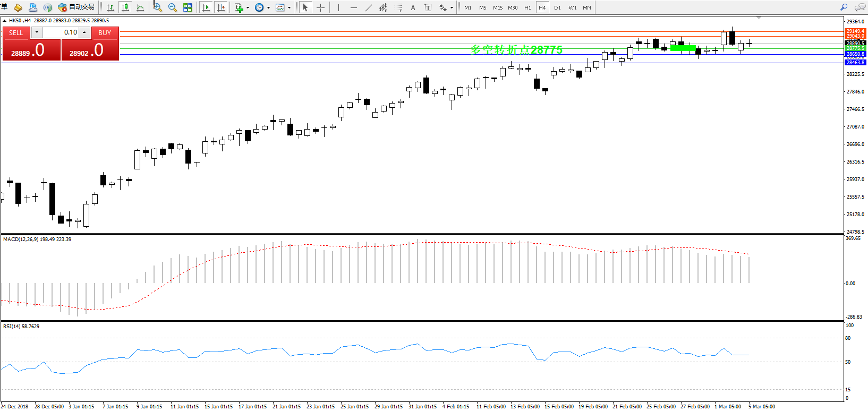The width and height of the screenshot is (868, 411).
Task: Open the search magnifier in top right
Action: [x=844, y=7]
